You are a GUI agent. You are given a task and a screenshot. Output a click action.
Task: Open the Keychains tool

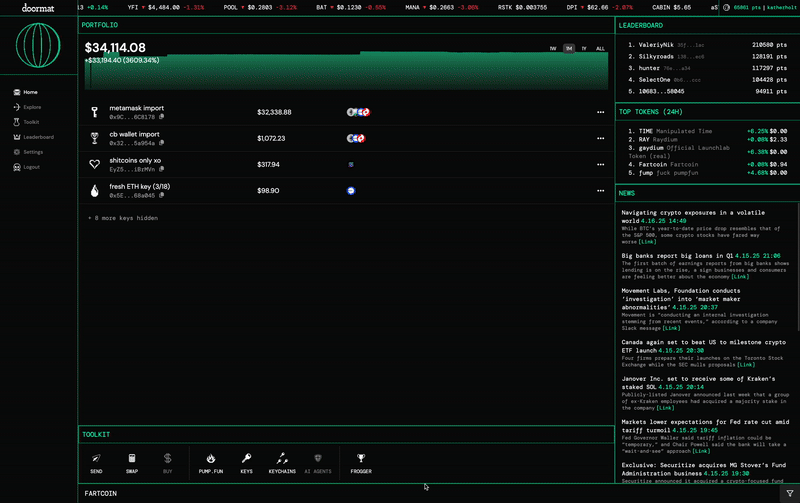pyautogui.click(x=282, y=463)
